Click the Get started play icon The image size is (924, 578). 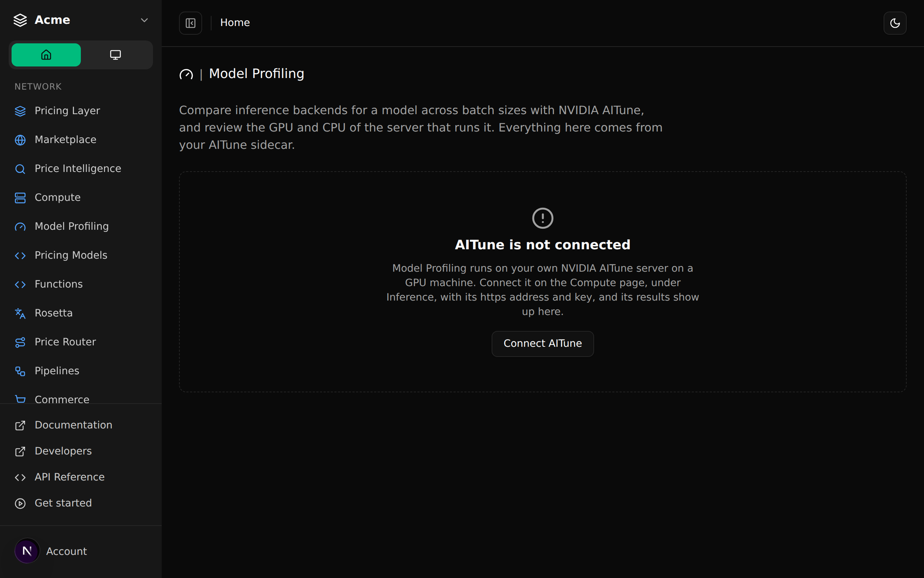pyautogui.click(x=20, y=504)
